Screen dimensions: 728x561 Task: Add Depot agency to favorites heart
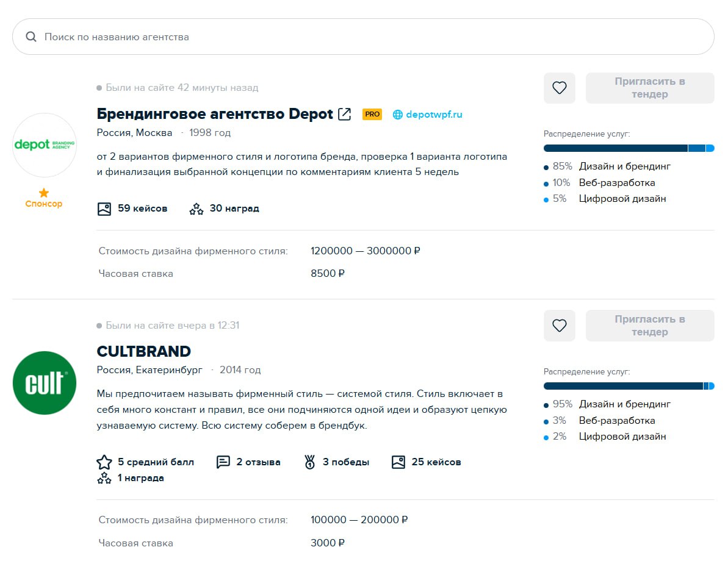click(x=560, y=88)
